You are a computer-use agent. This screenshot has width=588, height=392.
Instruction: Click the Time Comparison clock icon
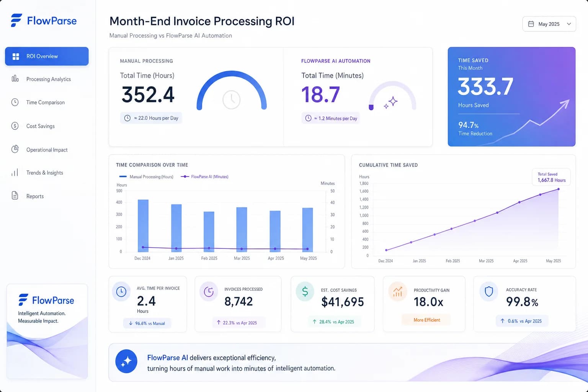(x=15, y=102)
